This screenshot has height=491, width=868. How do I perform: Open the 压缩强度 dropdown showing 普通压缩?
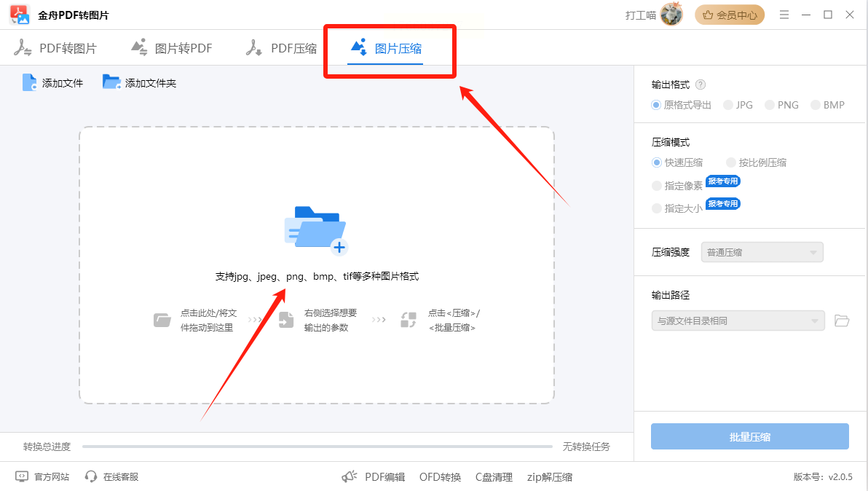[x=762, y=252]
